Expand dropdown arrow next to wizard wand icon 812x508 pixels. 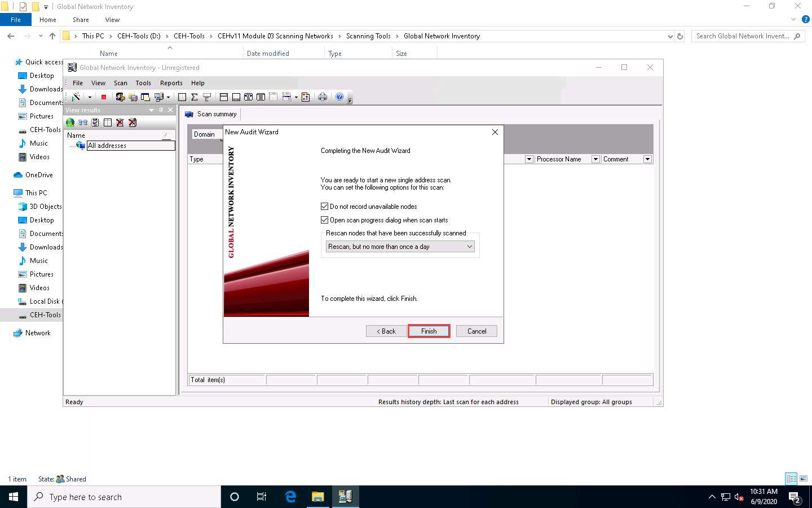tap(89, 97)
